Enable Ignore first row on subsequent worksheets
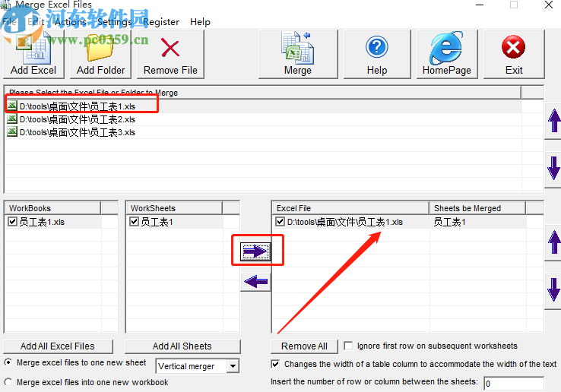 [x=347, y=346]
